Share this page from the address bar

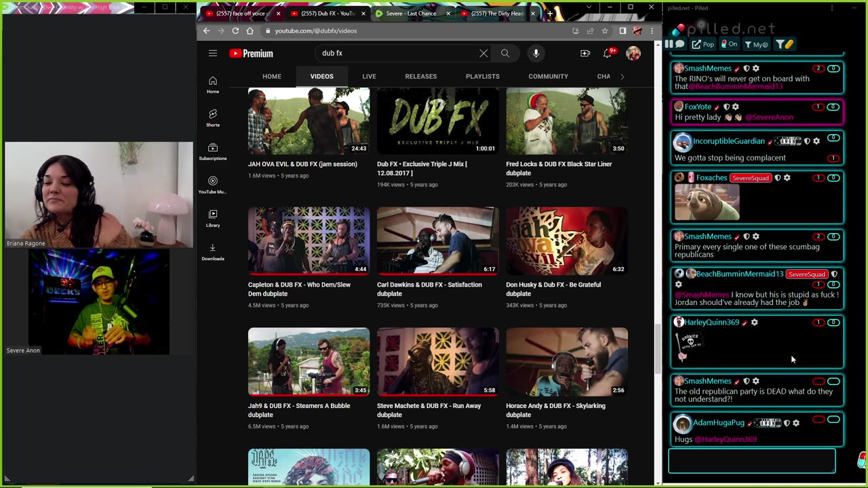pos(590,30)
